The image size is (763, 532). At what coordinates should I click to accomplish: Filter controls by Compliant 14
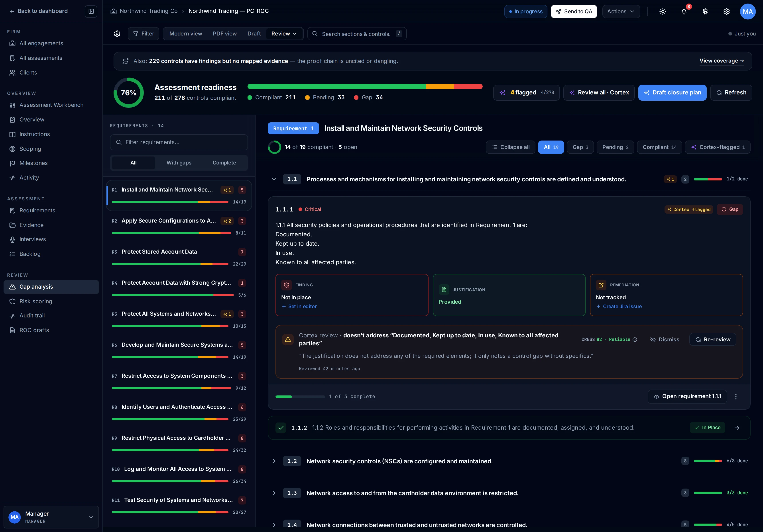point(659,147)
